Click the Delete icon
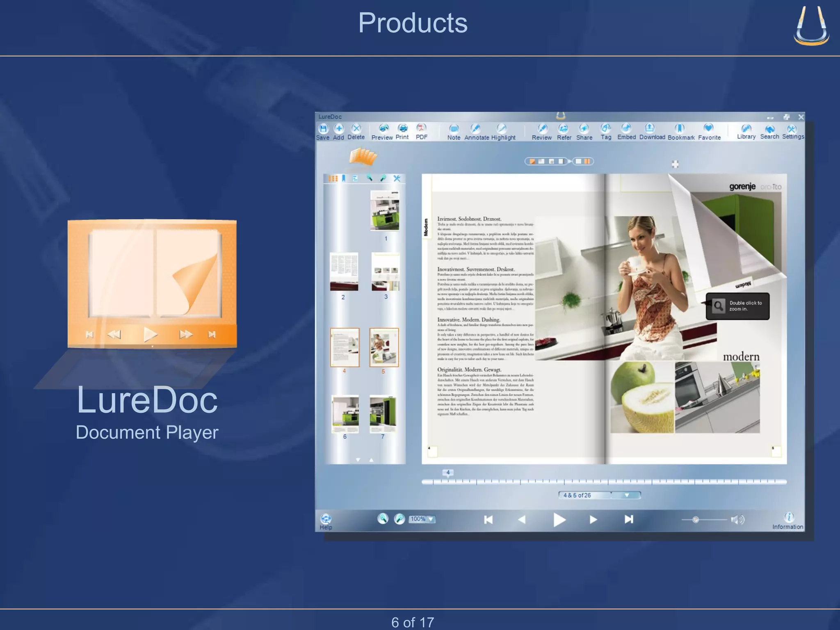 (x=356, y=128)
